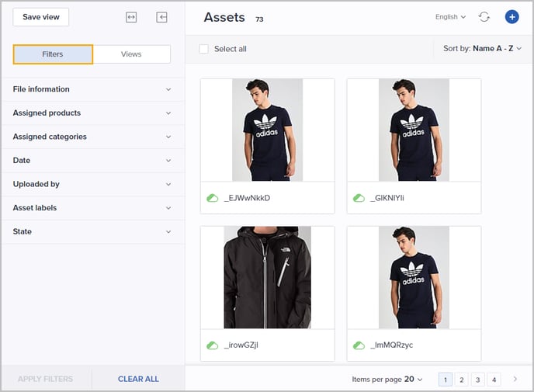Image resolution: width=534 pixels, height=392 pixels.
Task: Click the Assets page heading
Action: click(224, 17)
